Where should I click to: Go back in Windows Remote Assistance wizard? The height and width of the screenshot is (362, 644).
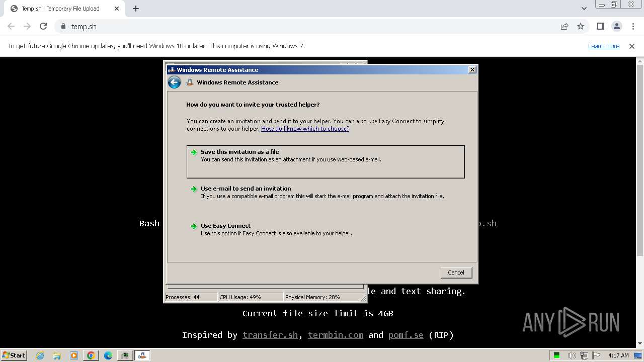coord(174,82)
